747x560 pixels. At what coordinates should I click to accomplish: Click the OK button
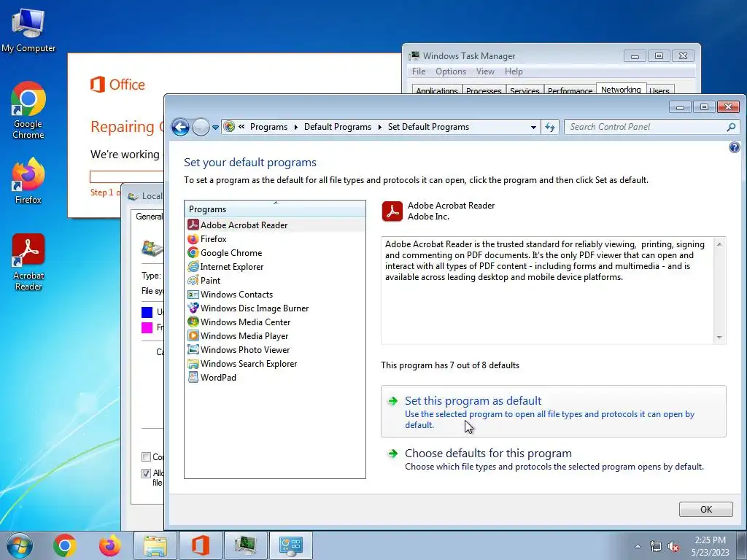(x=705, y=509)
